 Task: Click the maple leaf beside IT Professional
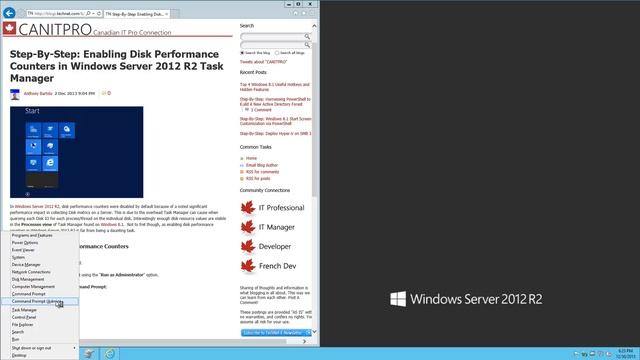click(248, 208)
